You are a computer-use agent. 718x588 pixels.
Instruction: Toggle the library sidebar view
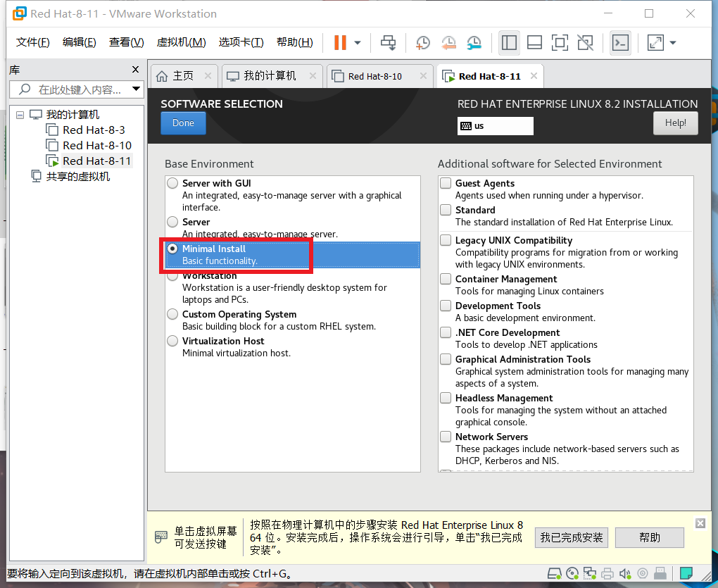pos(509,42)
